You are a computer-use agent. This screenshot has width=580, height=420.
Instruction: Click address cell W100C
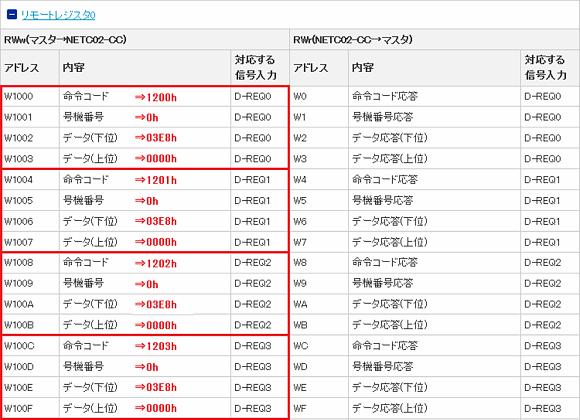point(30,346)
